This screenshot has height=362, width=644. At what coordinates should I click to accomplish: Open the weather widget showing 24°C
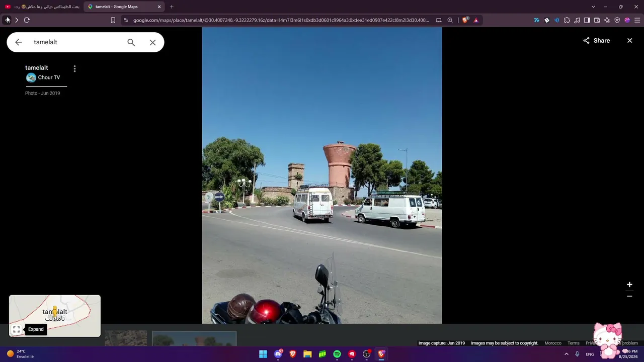[20, 354]
